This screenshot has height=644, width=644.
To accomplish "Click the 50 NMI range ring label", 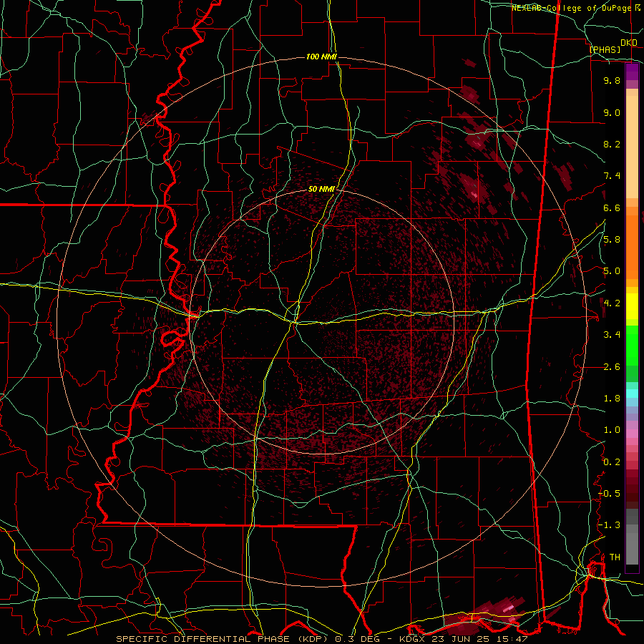I will pyautogui.click(x=321, y=190).
